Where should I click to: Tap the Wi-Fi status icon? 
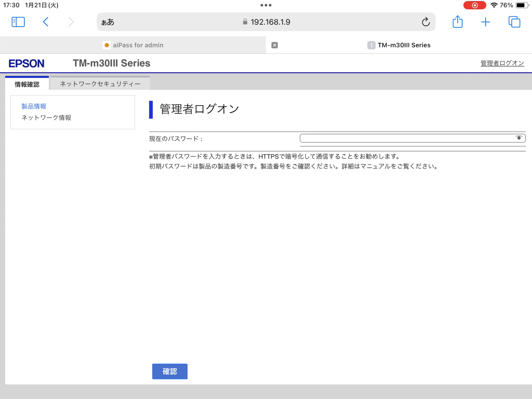click(494, 5)
